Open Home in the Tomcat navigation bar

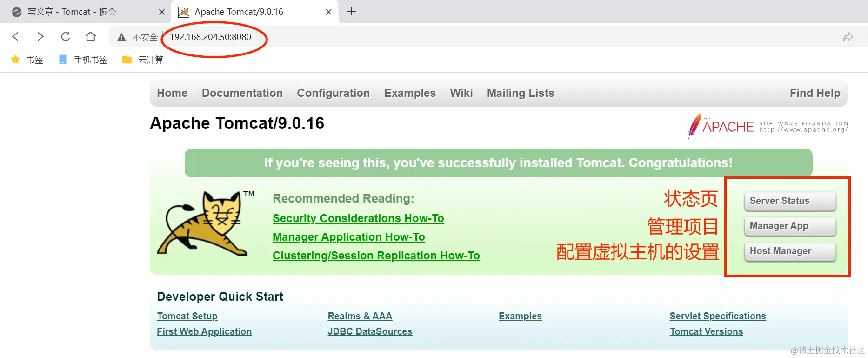tap(172, 93)
